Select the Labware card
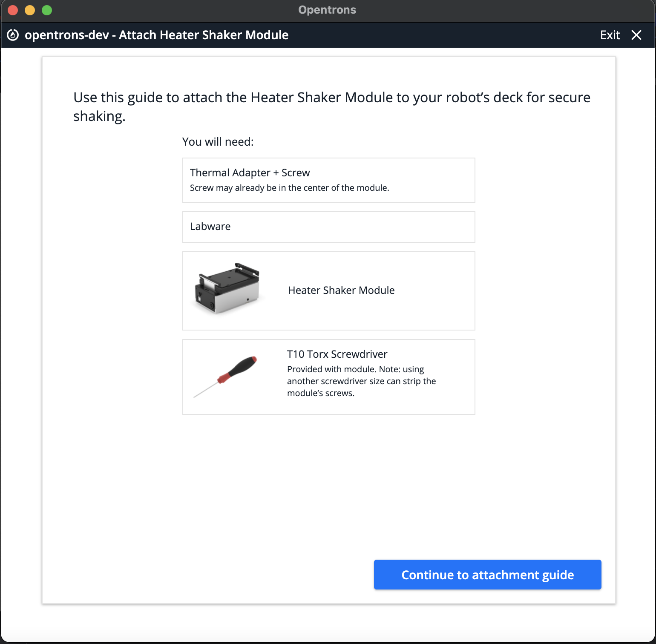656x644 pixels. pos(328,227)
